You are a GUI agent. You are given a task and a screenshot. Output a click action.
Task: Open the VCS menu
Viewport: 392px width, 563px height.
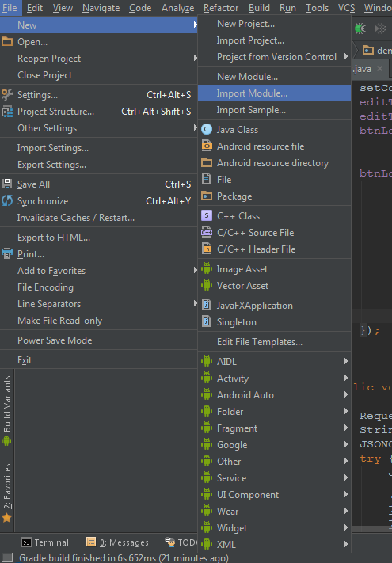[346, 8]
